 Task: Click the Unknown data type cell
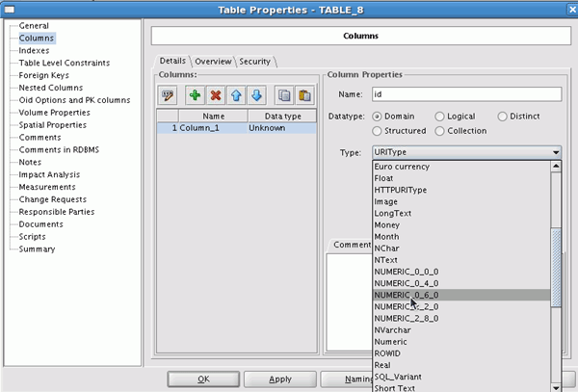[x=282, y=128]
